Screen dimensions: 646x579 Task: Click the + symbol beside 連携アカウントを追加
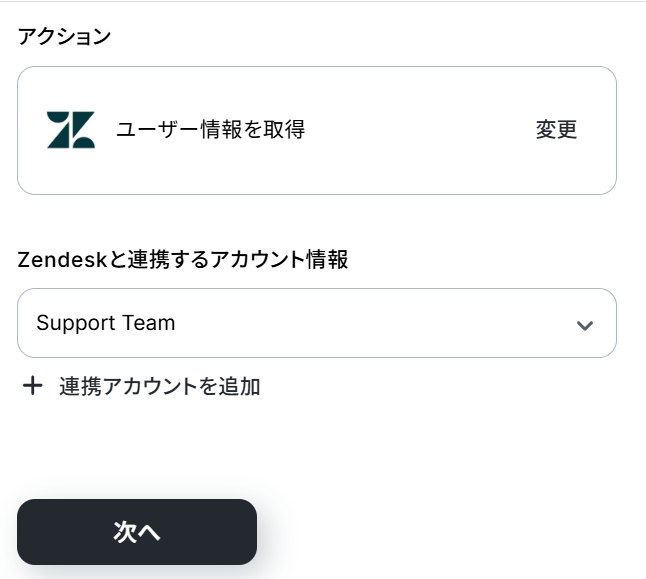[x=33, y=386]
